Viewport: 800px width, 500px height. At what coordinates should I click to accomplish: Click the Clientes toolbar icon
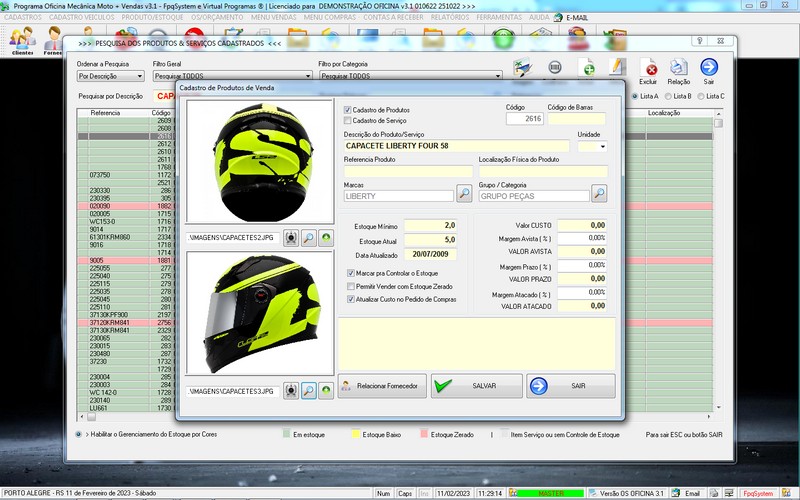22,40
